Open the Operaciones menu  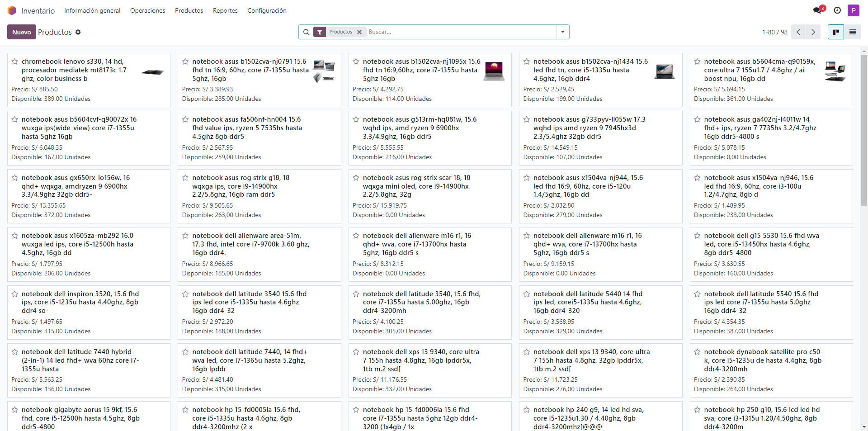click(147, 10)
